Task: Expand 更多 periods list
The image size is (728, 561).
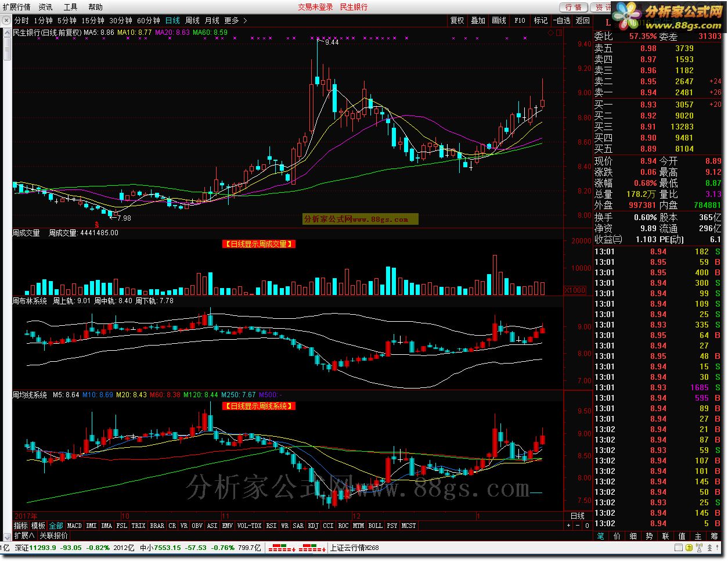Action: click(x=235, y=20)
